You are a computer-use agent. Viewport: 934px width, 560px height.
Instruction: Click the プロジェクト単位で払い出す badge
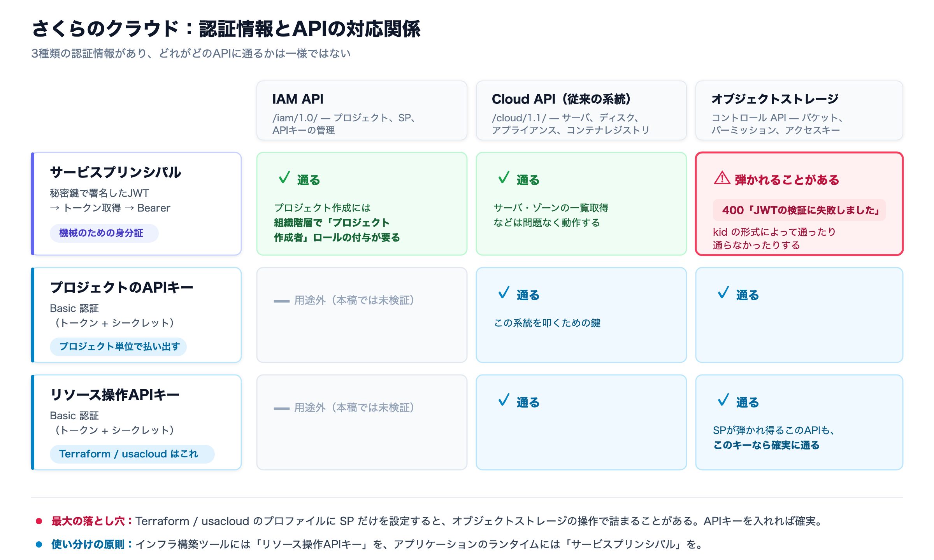point(118,346)
